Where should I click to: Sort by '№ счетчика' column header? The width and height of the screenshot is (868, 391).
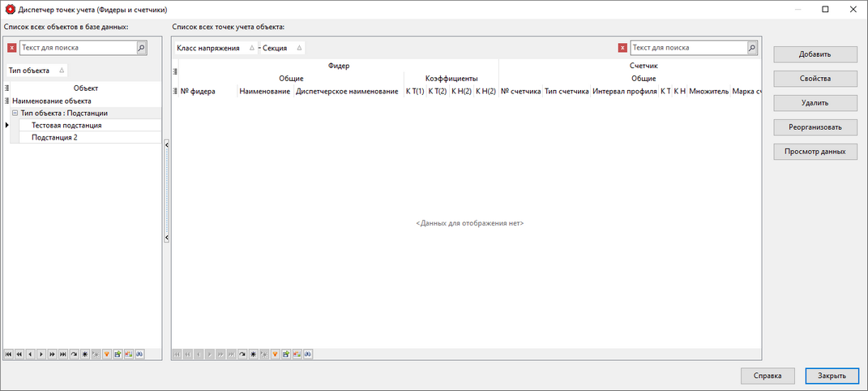520,92
